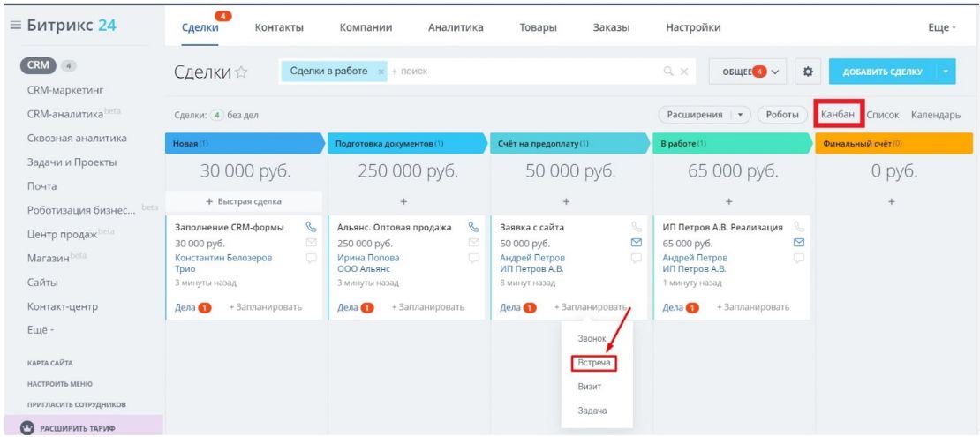Switch to Список view

coord(883,115)
